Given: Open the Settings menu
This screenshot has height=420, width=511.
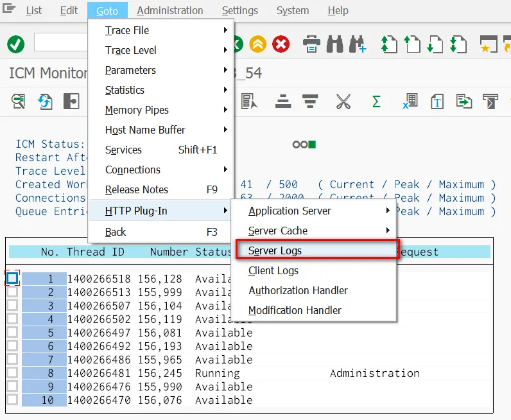Looking at the screenshot, I should [x=240, y=10].
